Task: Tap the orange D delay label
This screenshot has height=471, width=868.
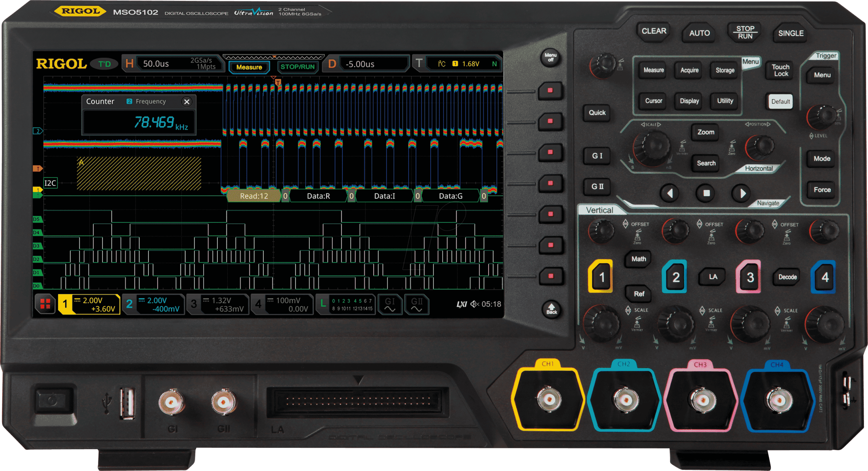Action: pos(332,63)
